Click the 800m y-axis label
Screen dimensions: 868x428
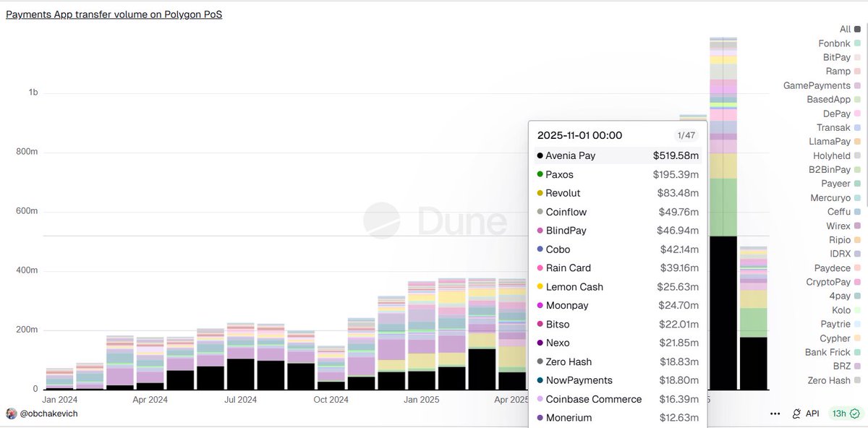click(27, 152)
